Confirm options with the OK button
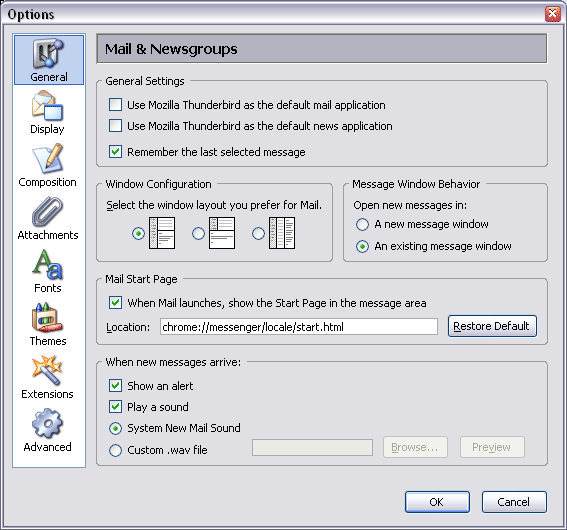567x530 pixels. (x=437, y=502)
